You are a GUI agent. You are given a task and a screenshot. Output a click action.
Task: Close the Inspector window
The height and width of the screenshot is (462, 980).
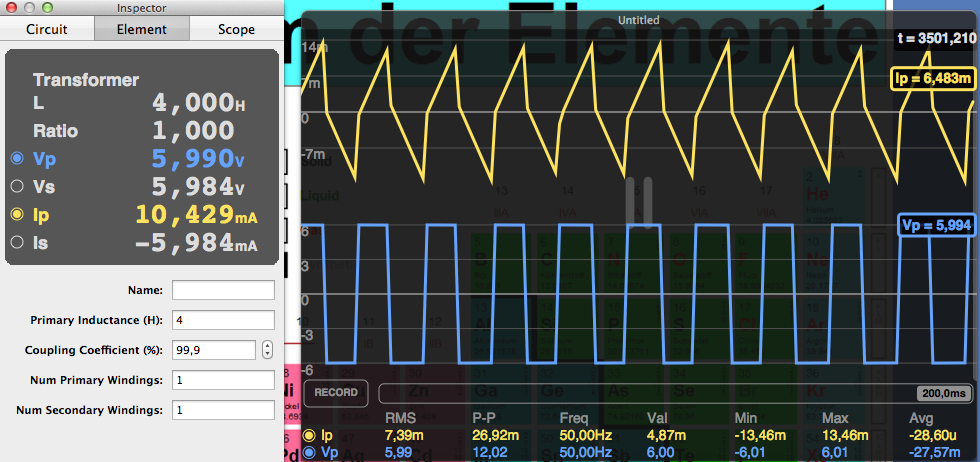(12, 8)
